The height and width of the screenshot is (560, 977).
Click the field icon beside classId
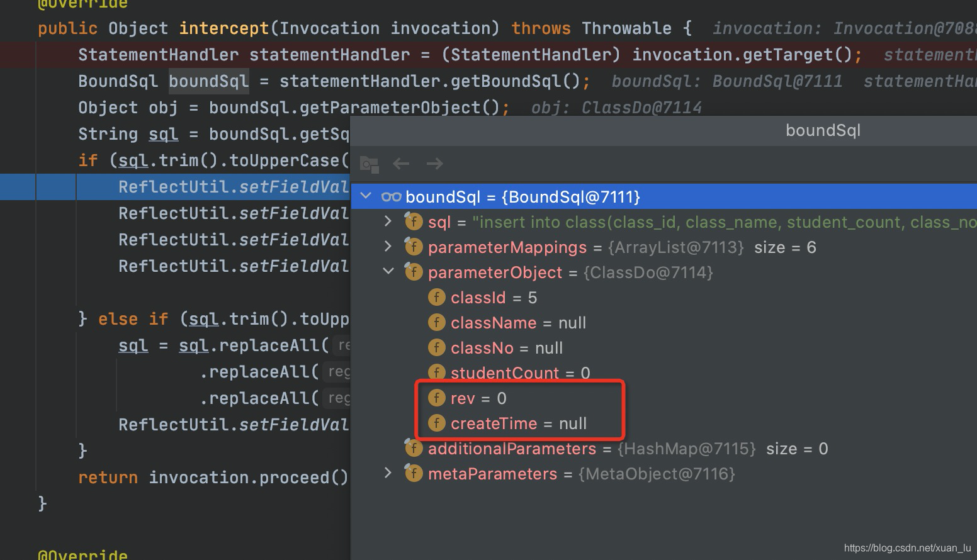tap(436, 297)
